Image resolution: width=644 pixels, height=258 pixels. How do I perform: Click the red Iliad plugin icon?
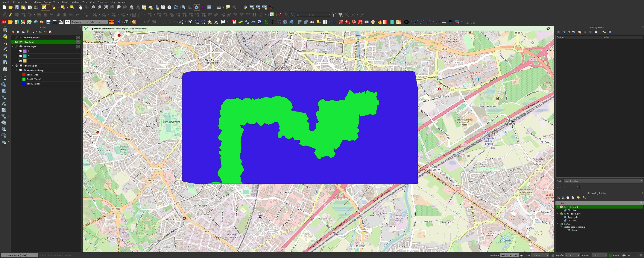4,22
